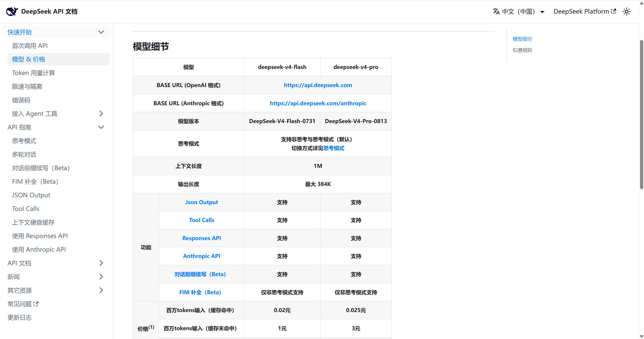Open the Tool Calls table link
This screenshot has height=339, width=644.
(x=202, y=220)
